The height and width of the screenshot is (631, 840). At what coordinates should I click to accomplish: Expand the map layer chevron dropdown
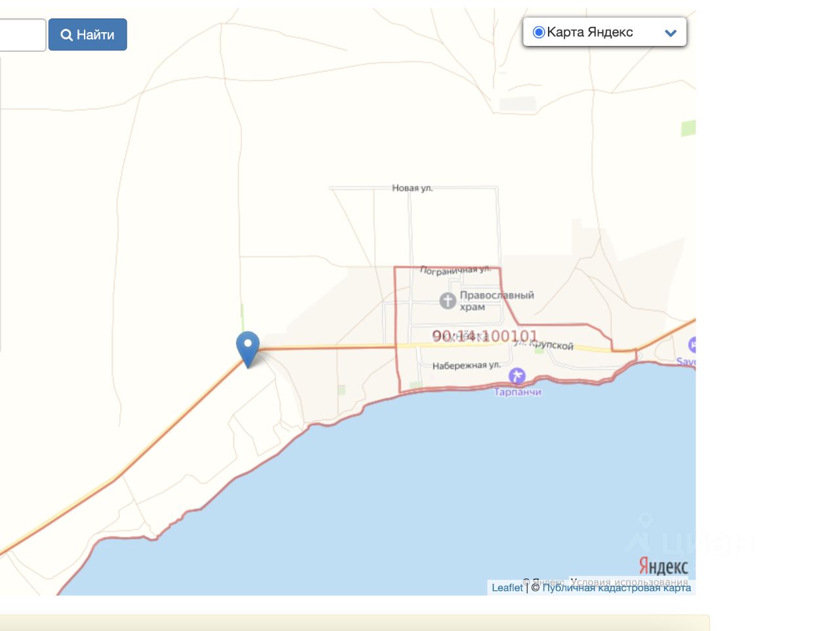pyautogui.click(x=671, y=33)
